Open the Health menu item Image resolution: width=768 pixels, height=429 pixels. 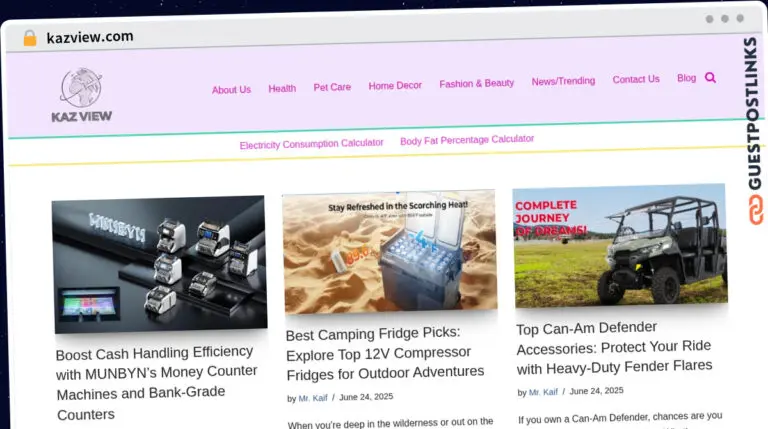(x=282, y=89)
